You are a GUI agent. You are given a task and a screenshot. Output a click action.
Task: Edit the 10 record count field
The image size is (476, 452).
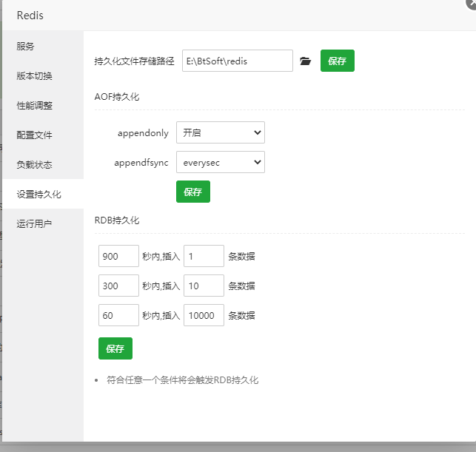point(204,286)
